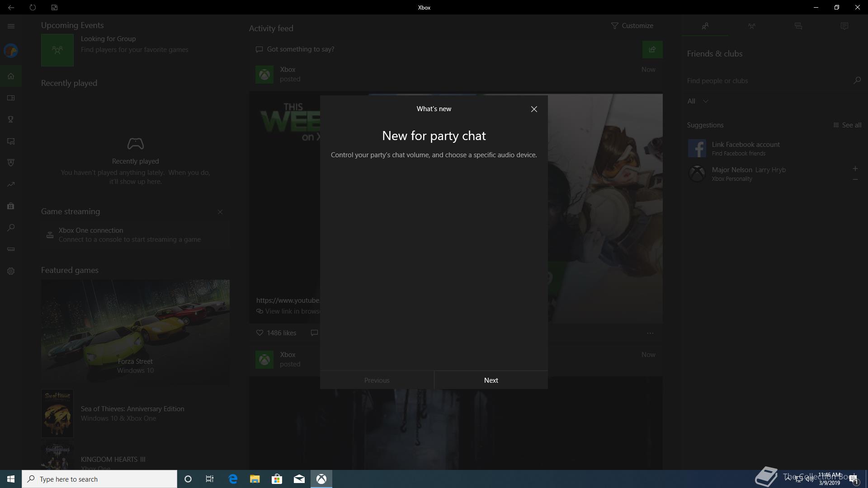Launch Microsoft Edge from taskbar

[x=233, y=479]
